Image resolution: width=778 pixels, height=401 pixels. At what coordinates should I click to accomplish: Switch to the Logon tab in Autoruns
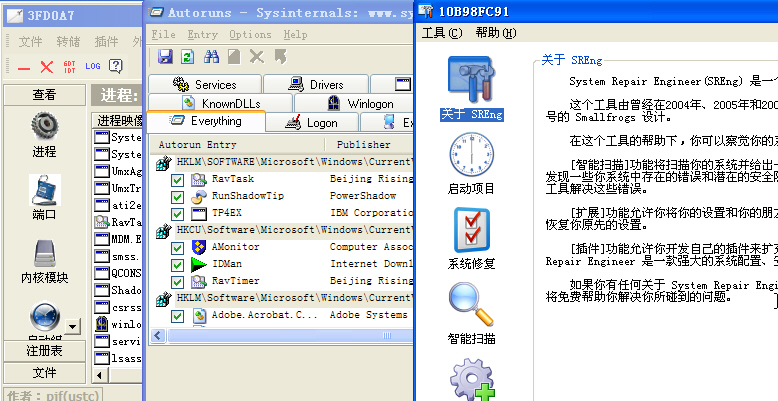pos(312,122)
